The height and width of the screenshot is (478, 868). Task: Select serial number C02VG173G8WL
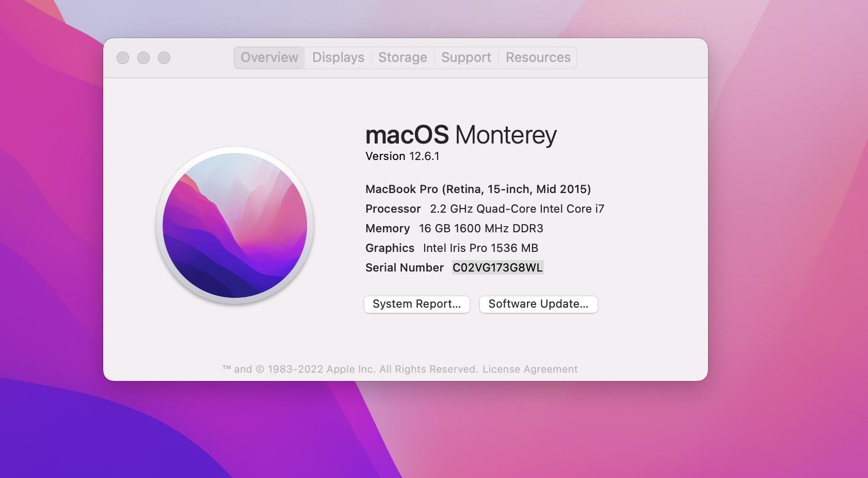click(x=497, y=267)
